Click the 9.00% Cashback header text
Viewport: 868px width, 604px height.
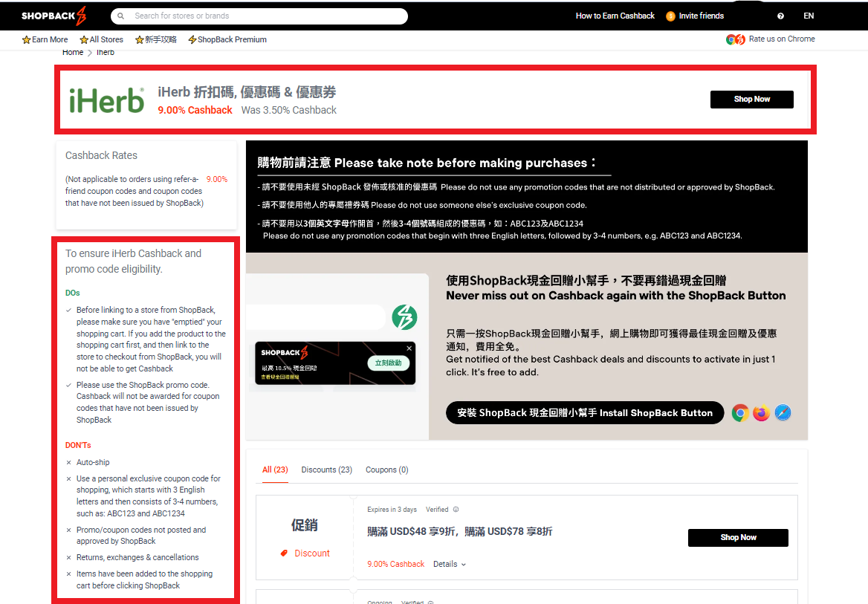click(x=195, y=110)
